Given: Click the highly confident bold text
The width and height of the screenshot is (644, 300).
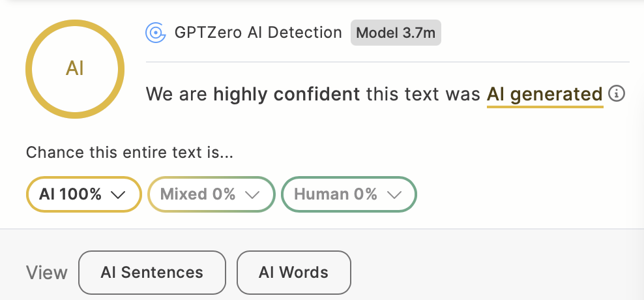Looking at the screenshot, I should (286, 94).
